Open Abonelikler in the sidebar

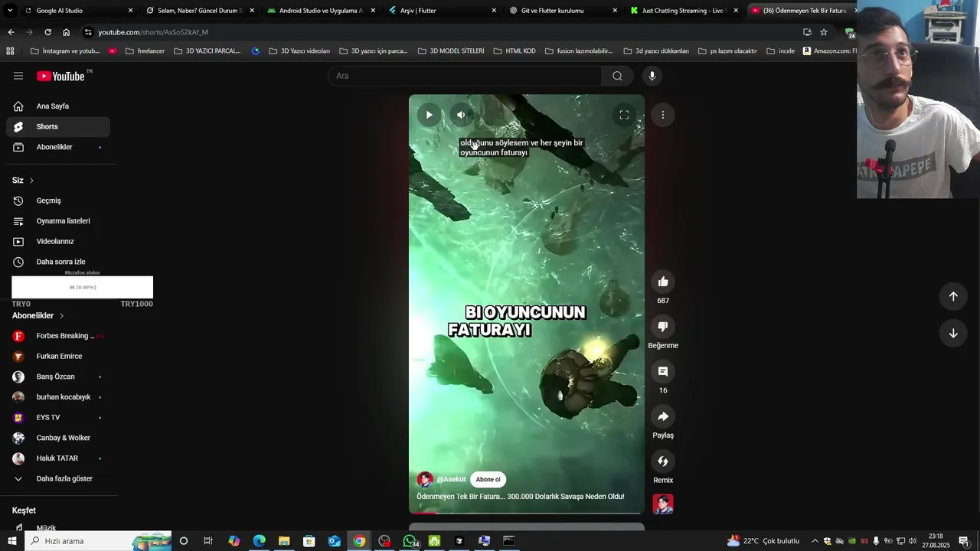point(58,147)
